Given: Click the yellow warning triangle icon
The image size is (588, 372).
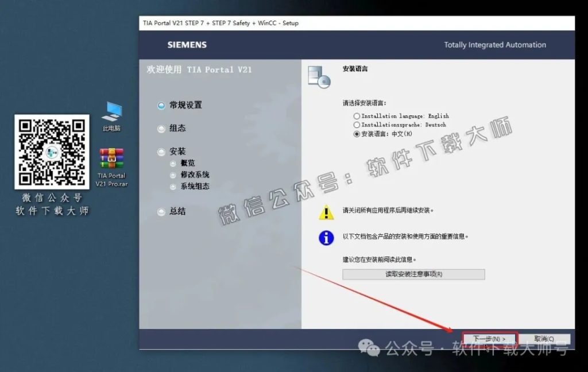Looking at the screenshot, I should [326, 213].
